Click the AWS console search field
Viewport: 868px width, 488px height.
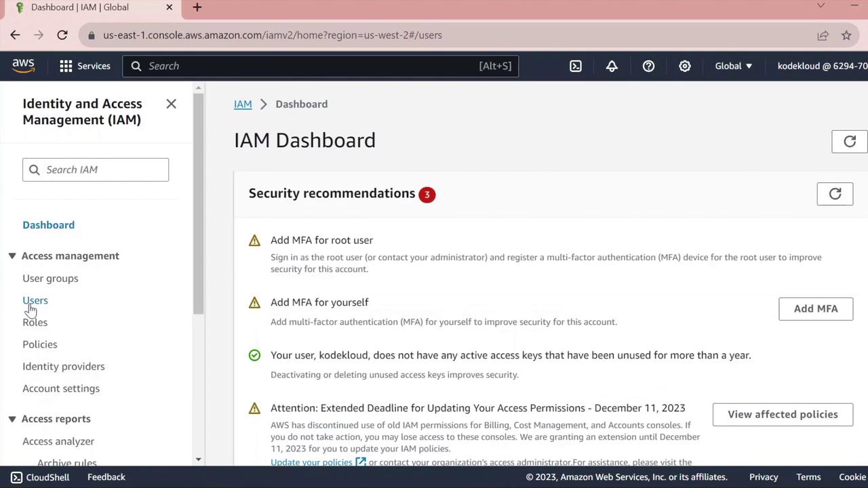[x=321, y=66]
